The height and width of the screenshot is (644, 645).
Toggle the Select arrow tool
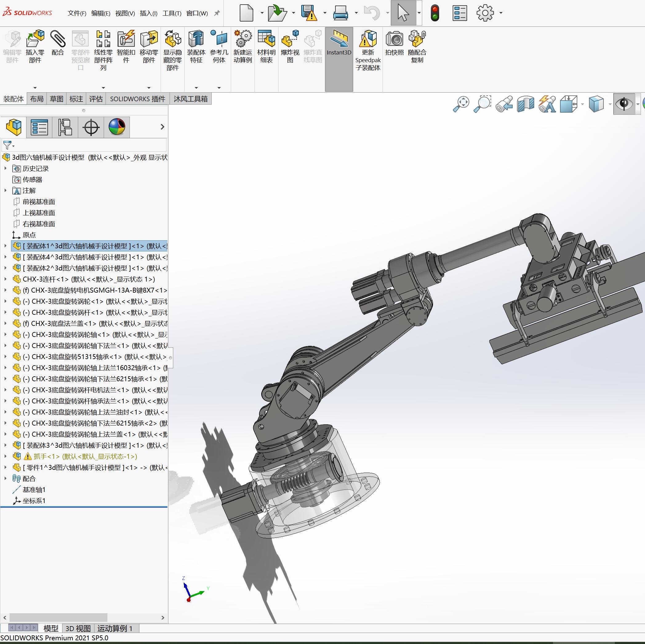tap(403, 13)
